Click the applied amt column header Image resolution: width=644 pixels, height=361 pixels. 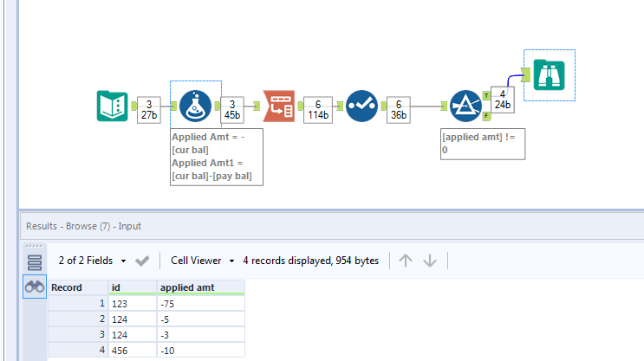[x=201, y=287]
